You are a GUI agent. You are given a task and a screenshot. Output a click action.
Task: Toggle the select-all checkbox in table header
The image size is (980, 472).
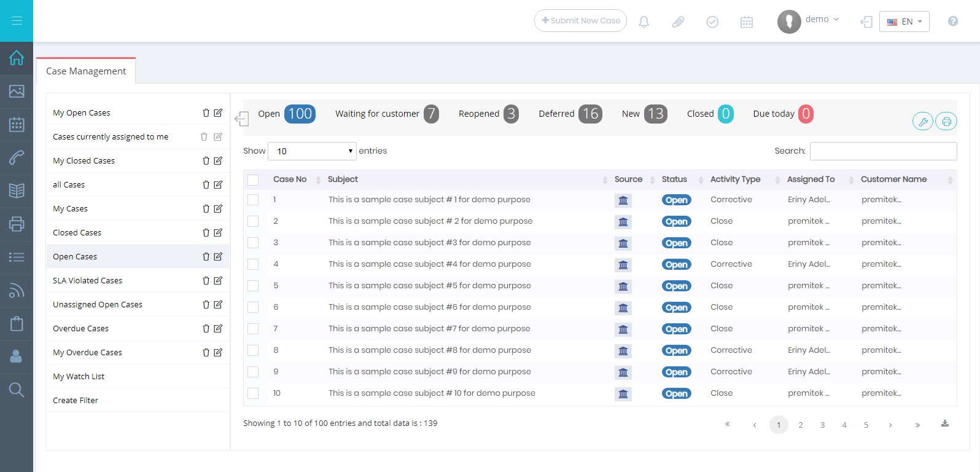pyautogui.click(x=253, y=179)
